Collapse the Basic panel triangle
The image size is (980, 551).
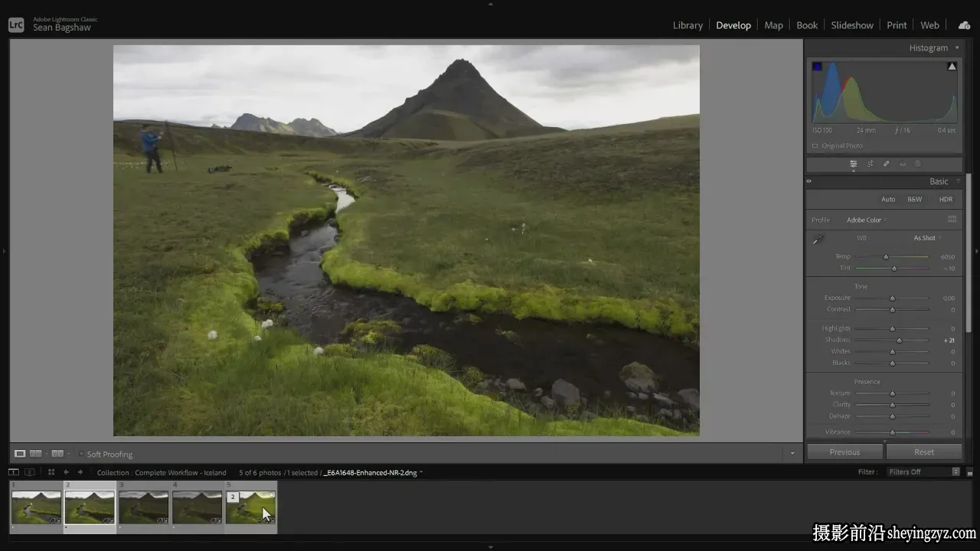coord(957,181)
